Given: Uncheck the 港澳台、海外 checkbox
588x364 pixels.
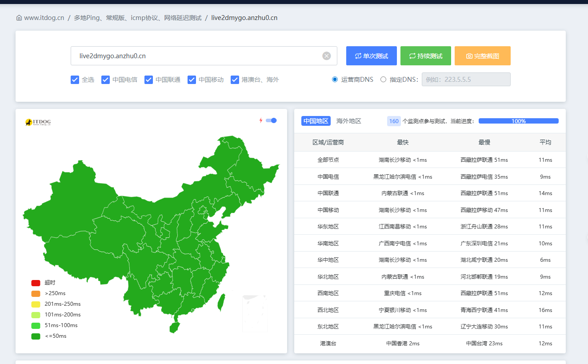Looking at the screenshot, I should click(x=235, y=80).
